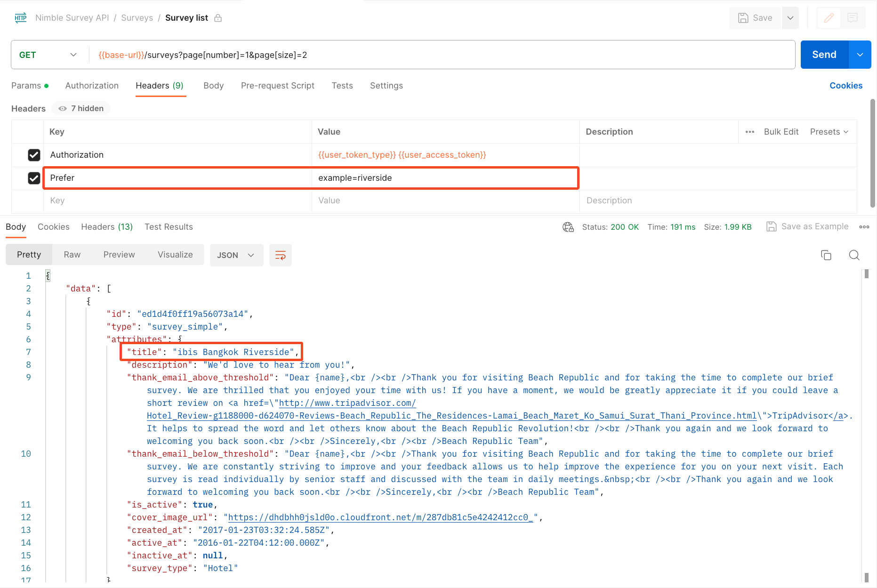This screenshot has height=588, width=877.
Task: Click the response body vertical scrollbar
Action: click(x=866, y=424)
